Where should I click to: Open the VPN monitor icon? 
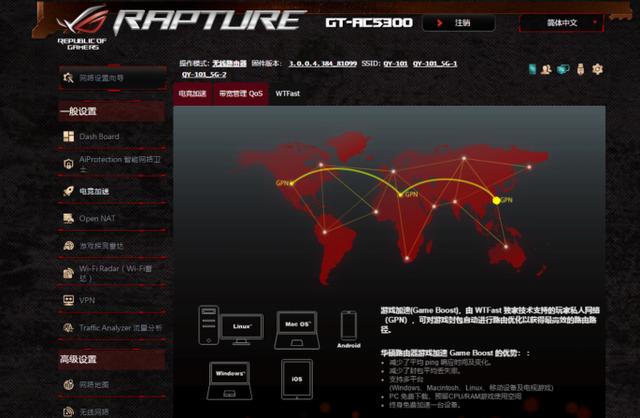[x=69, y=300]
